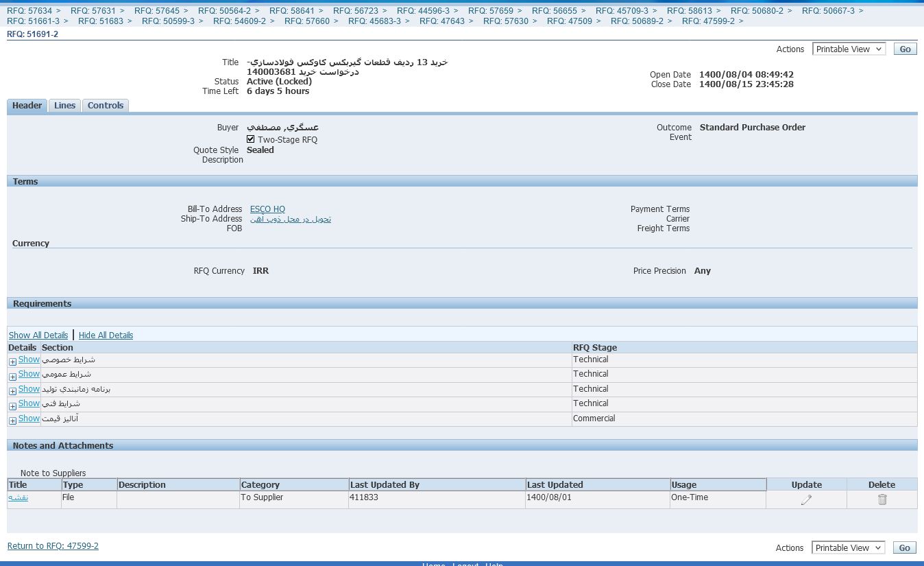Click Show link for شرايط عمومي
Image resolution: width=924 pixels, height=566 pixels.
pos(29,374)
